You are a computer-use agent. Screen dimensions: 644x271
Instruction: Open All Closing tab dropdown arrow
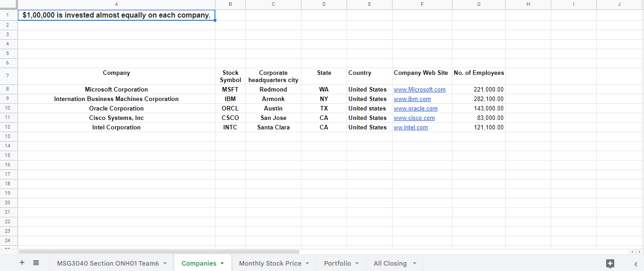[x=415, y=264]
